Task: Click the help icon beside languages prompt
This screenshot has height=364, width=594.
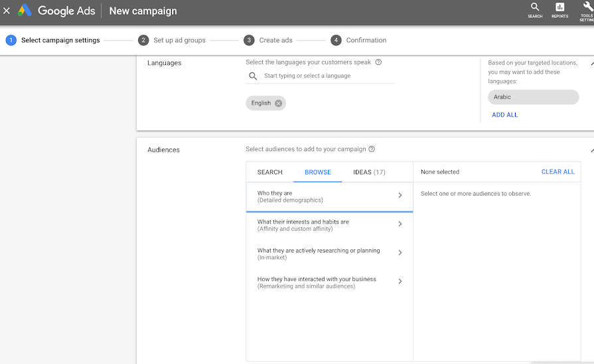Action: click(378, 62)
